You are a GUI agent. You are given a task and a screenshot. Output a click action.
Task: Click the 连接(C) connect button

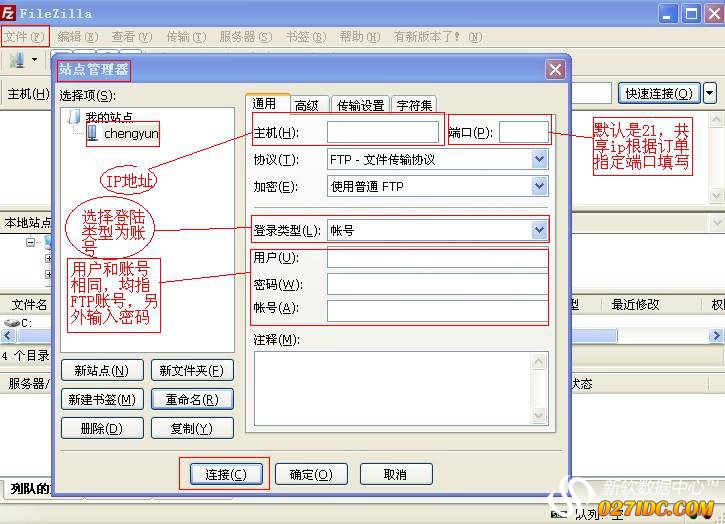point(226,474)
